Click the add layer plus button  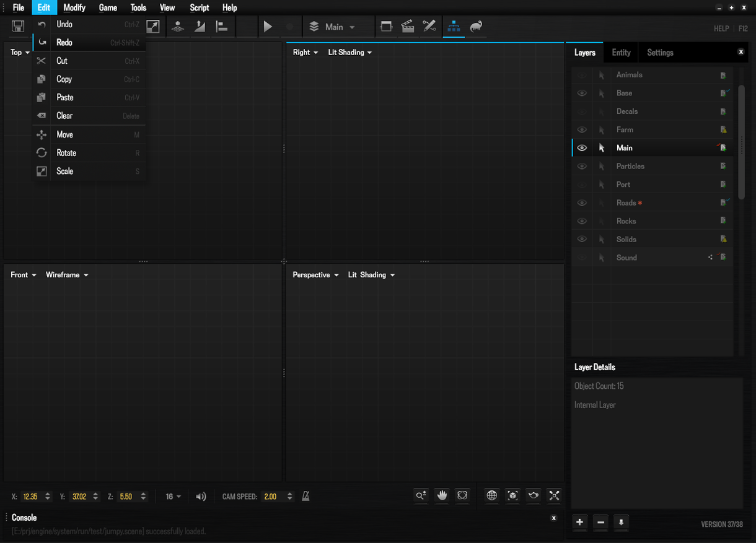click(x=579, y=523)
